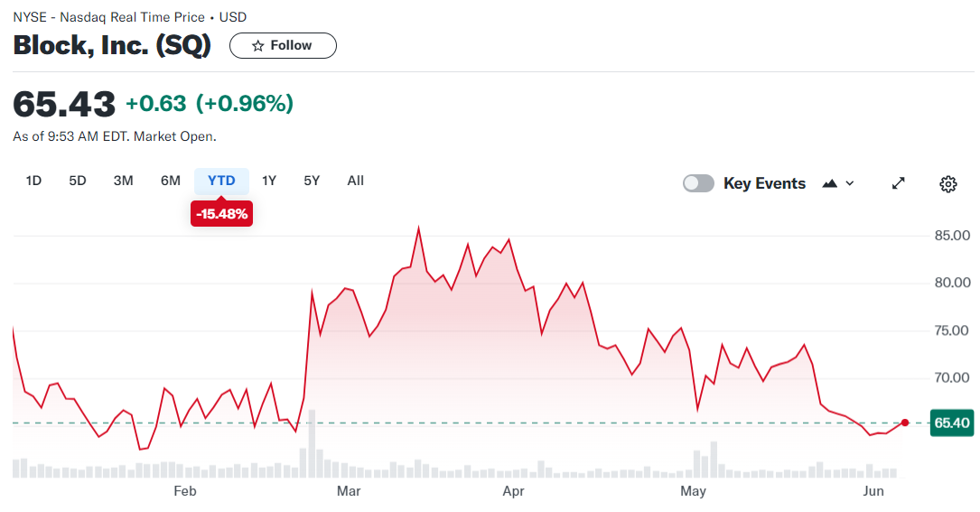Screen dimensions: 980x512
Task: Click the star icon in Follow button
Action: tap(258, 46)
